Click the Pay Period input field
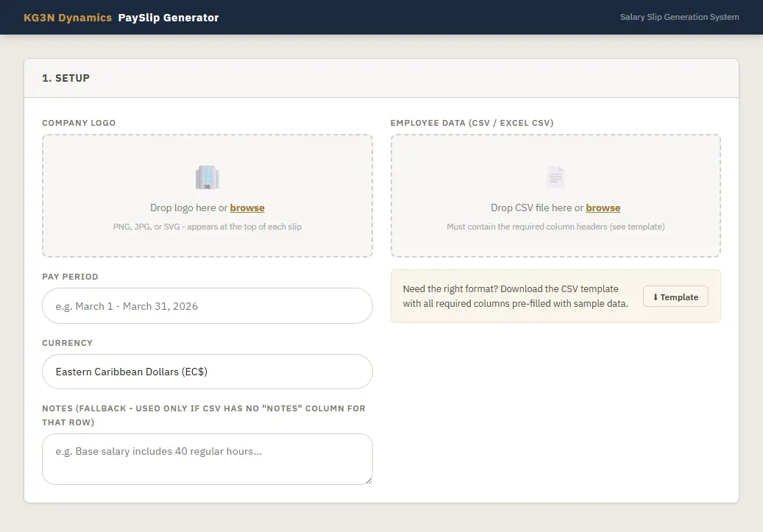The height and width of the screenshot is (532, 763). point(207,305)
